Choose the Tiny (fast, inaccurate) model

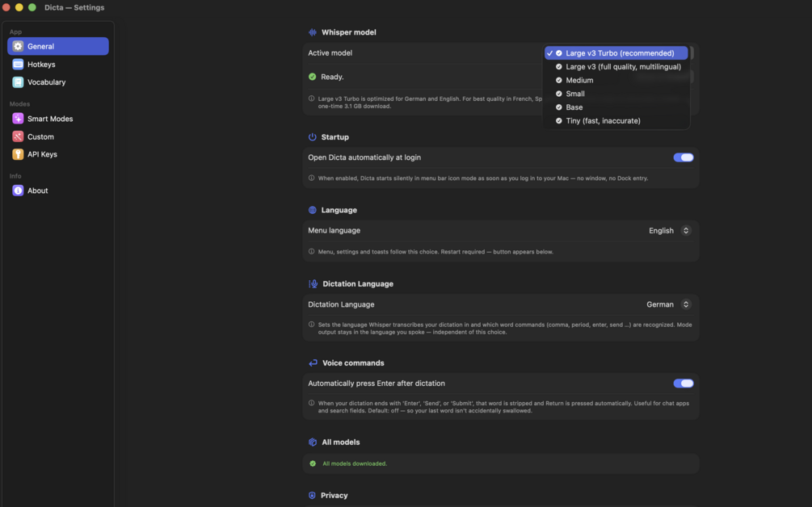tap(616, 120)
